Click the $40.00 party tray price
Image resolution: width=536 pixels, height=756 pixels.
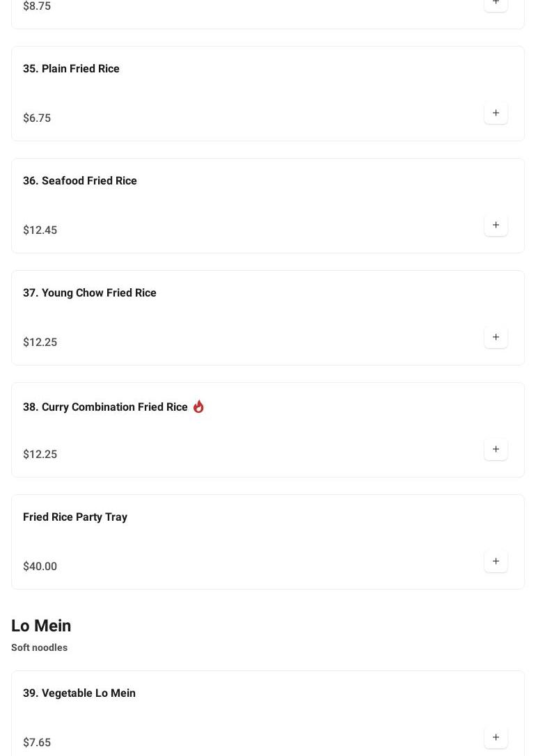point(40,566)
